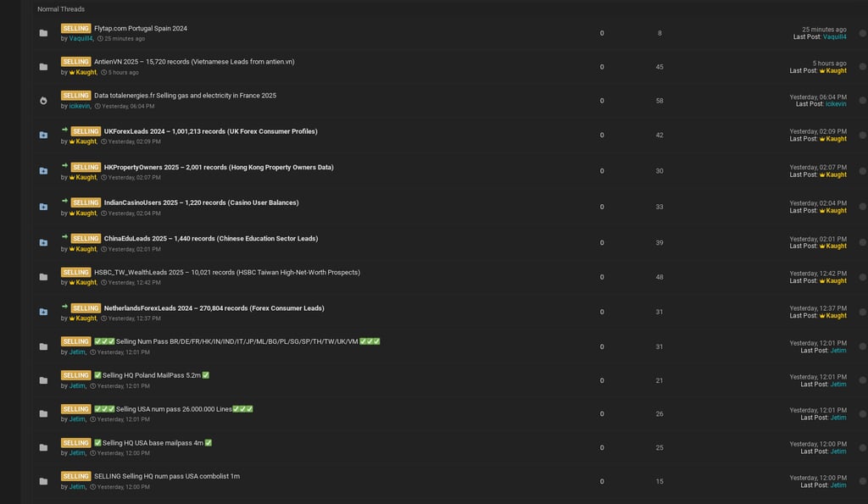Image resolution: width=868 pixels, height=504 pixels.
Task: Click last post time '25 minutes ago'
Action: click(x=824, y=30)
